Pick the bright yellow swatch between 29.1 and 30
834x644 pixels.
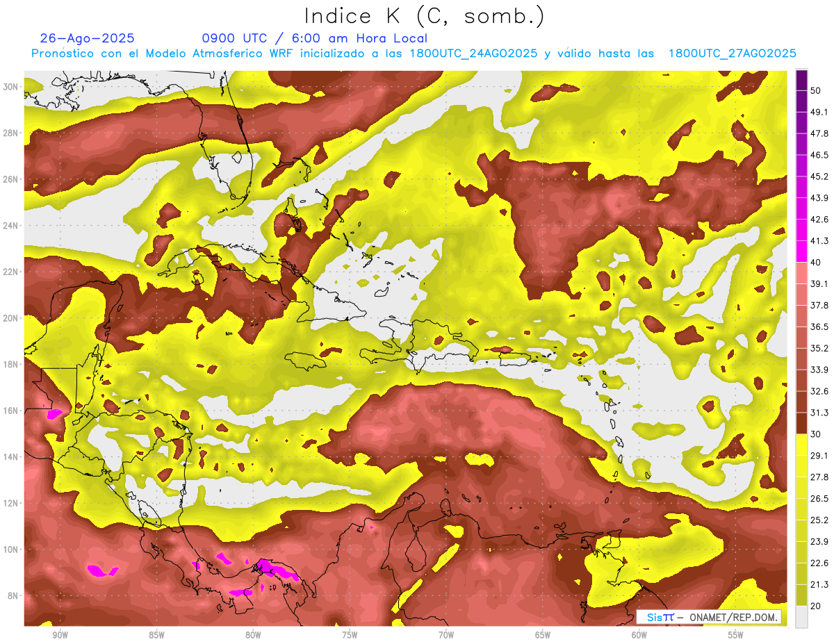click(x=802, y=445)
